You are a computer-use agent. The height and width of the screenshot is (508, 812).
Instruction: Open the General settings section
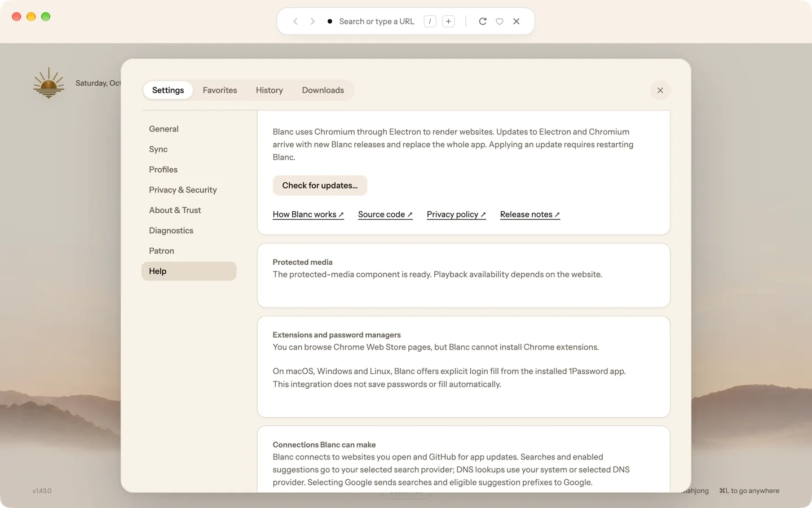tap(189, 129)
